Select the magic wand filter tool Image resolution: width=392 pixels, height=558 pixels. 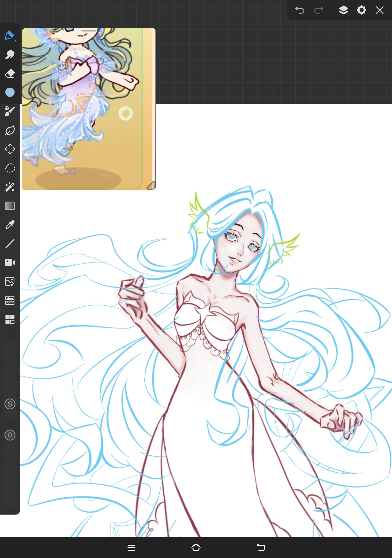click(10, 187)
